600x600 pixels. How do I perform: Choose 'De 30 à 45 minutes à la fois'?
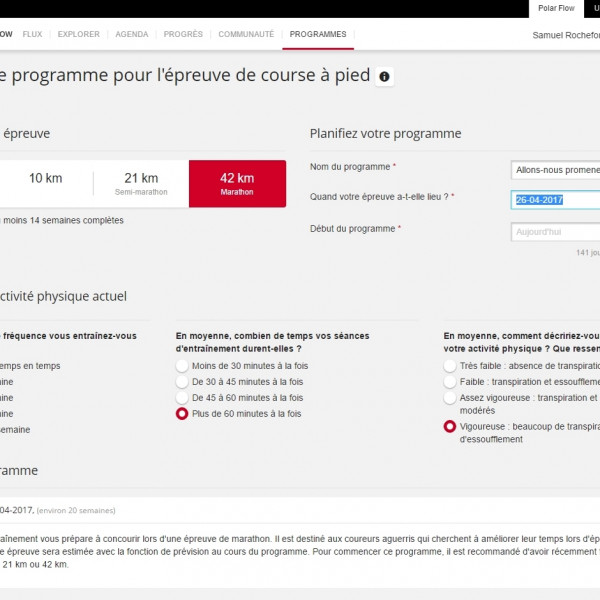click(x=182, y=382)
